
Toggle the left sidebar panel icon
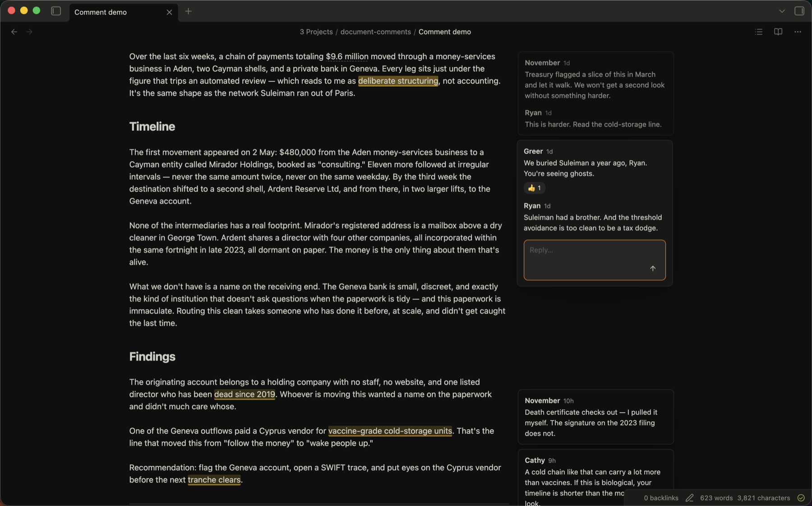tap(56, 11)
